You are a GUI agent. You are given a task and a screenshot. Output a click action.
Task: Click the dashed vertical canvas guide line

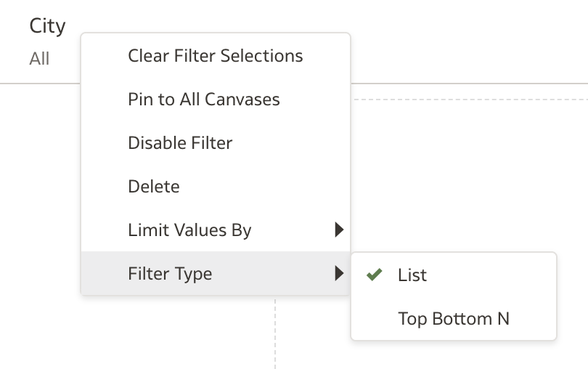[275, 334]
